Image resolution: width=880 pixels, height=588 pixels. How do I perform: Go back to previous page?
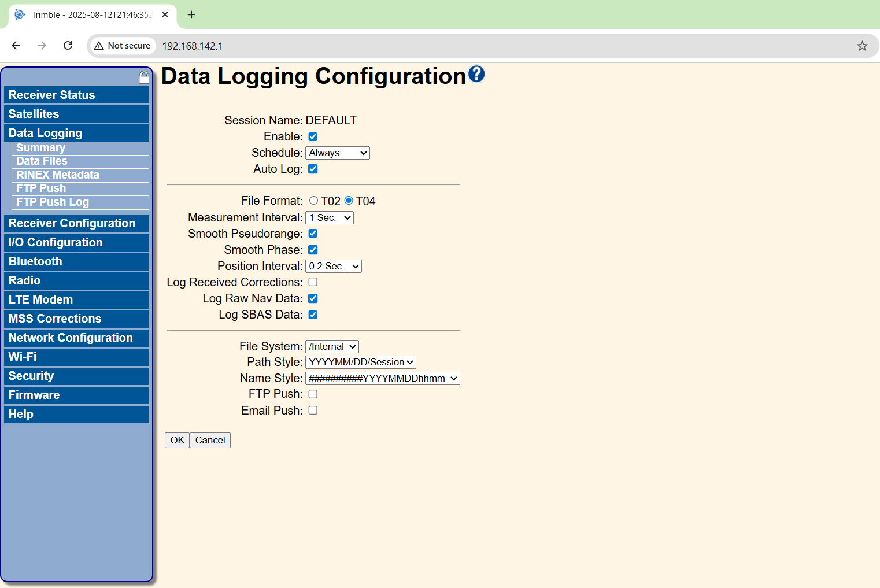[x=16, y=46]
